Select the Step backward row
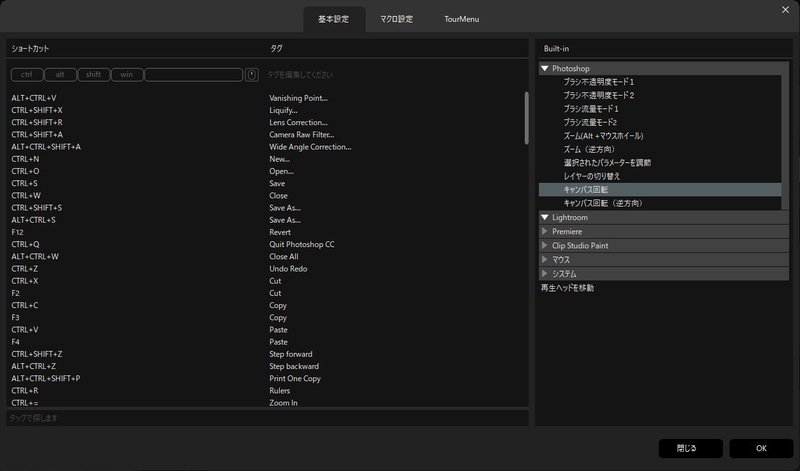The width and height of the screenshot is (800, 471). pyautogui.click(x=265, y=367)
